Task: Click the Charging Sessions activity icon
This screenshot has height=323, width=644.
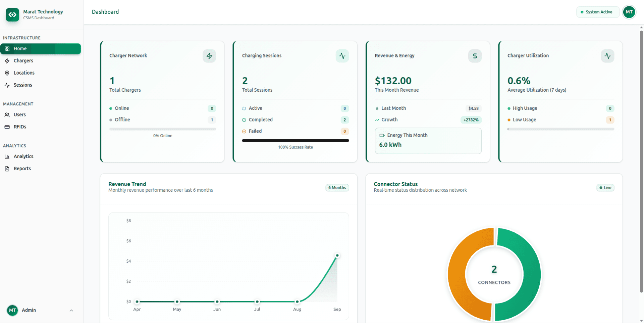Action: (x=342, y=56)
